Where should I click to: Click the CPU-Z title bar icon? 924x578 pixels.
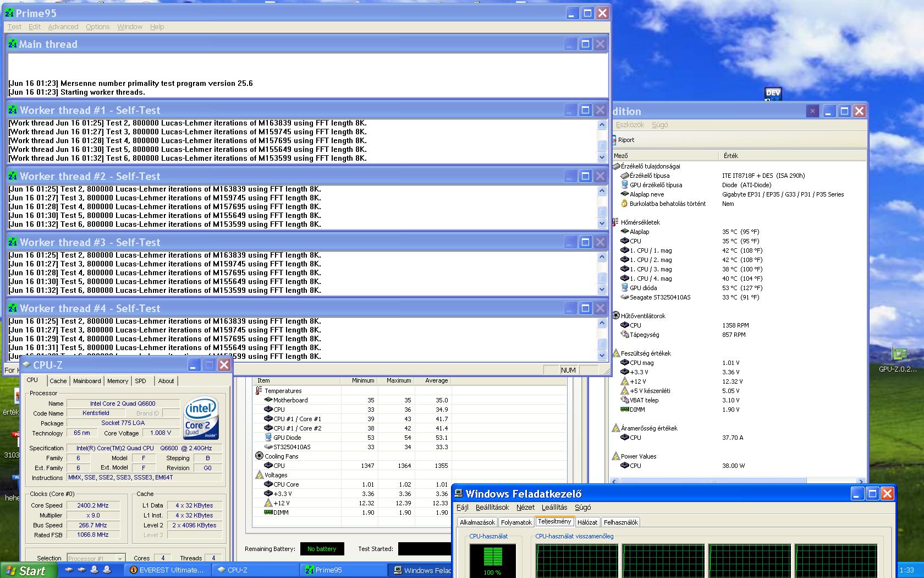pos(26,364)
